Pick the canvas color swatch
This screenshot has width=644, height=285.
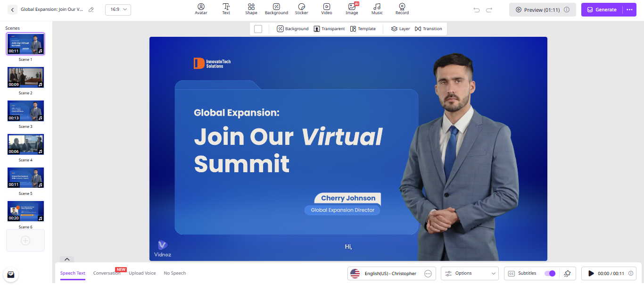[x=258, y=29]
